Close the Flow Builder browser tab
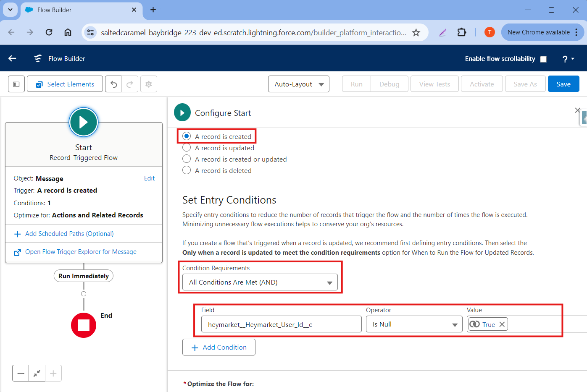This screenshot has height=392, width=587. [134, 10]
